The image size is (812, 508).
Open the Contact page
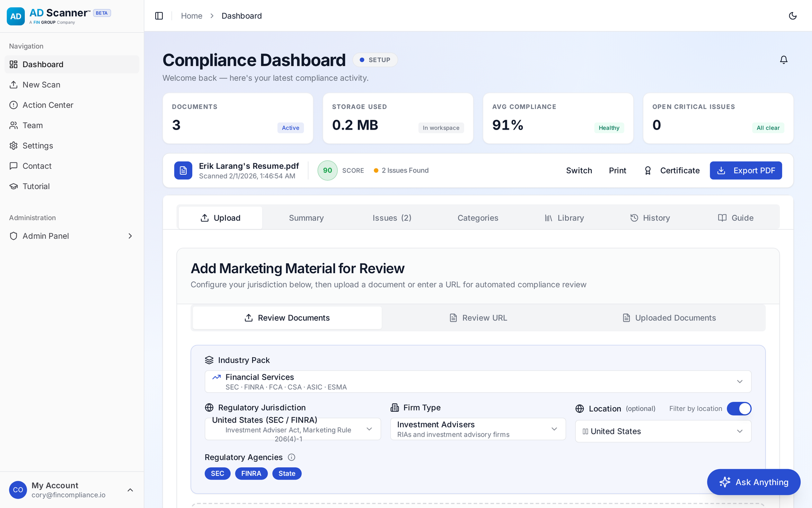point(72,166)
